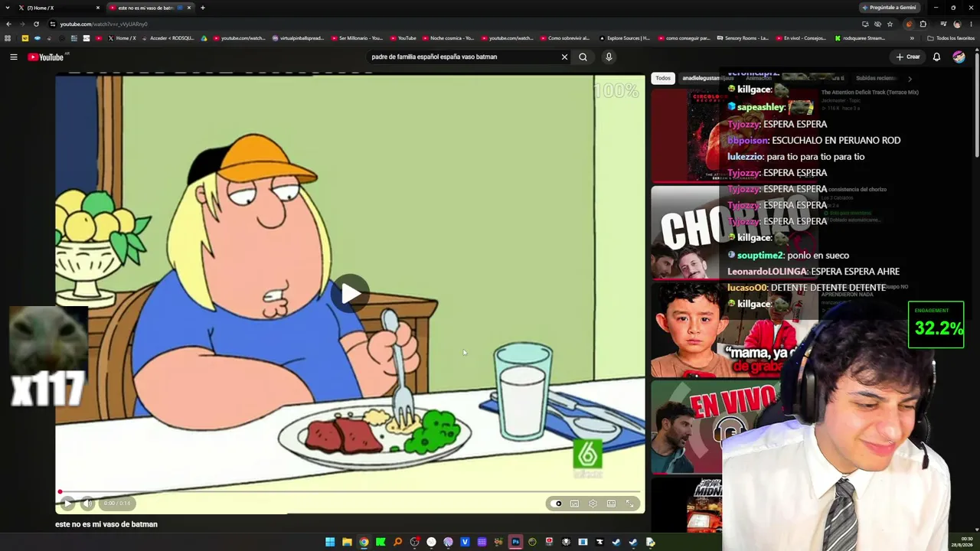Open Photoshop from the taskbar

[515, 542]
